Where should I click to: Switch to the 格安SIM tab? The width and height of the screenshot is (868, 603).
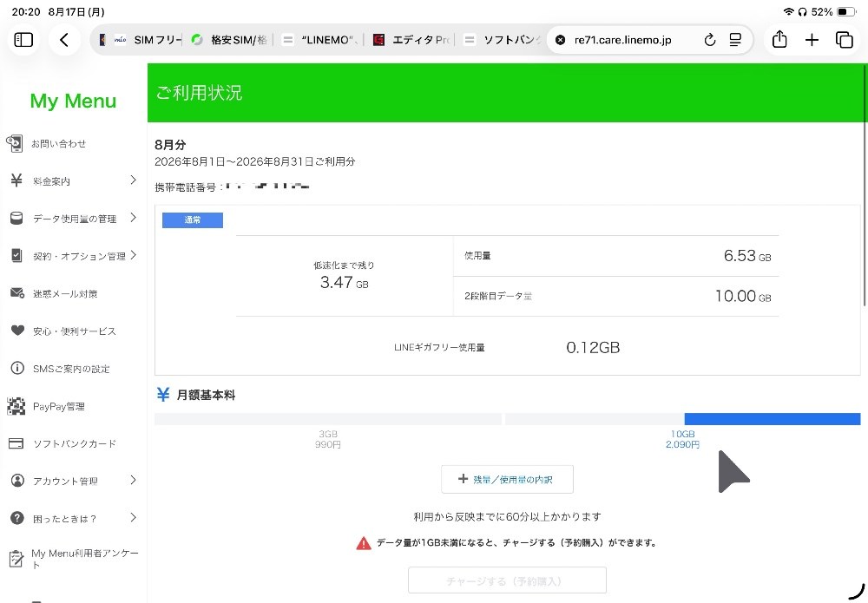coord(230,40)
